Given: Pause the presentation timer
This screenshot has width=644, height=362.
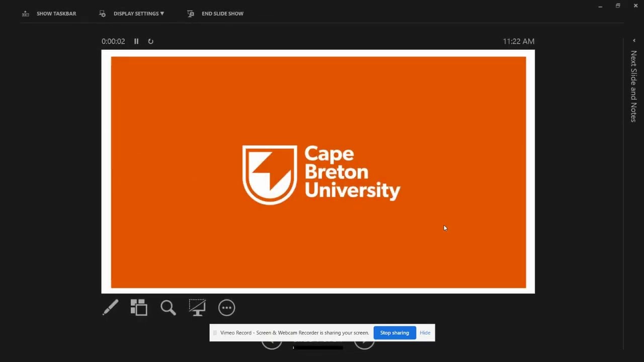Looking at the screenshot, I should click(136, 41).
